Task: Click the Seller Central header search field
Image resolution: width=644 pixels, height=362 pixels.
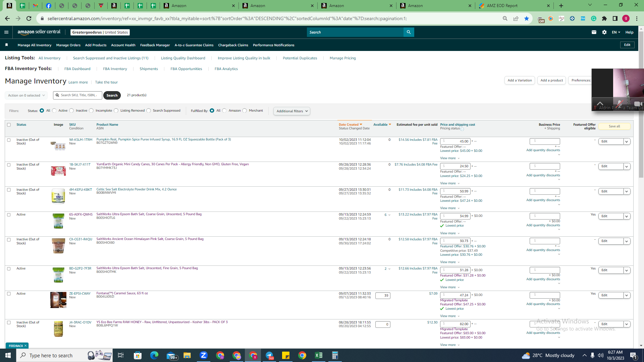Action: click(355, 32)
